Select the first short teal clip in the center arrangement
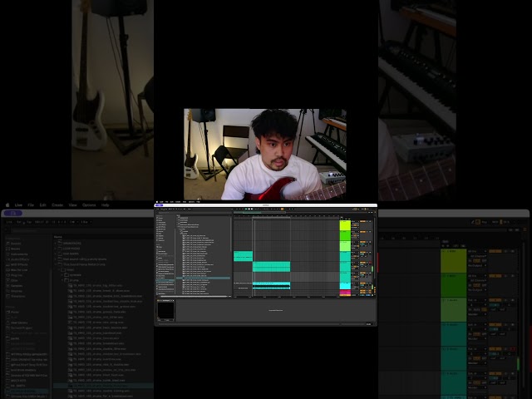This screenshot has width=532, height=399. tap(243, 256)
